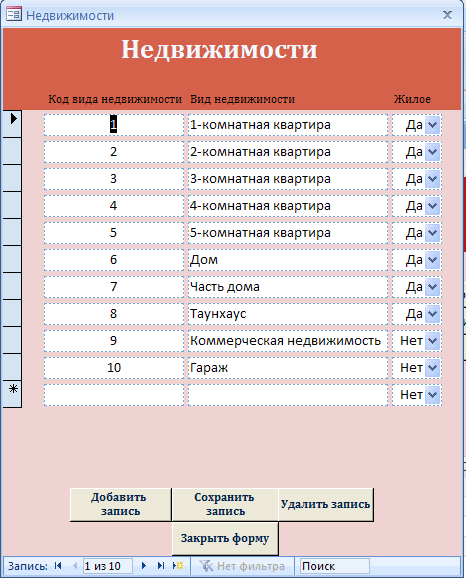Open Жилое dropdown for 3-комнатная квартира

pos(432,179)
